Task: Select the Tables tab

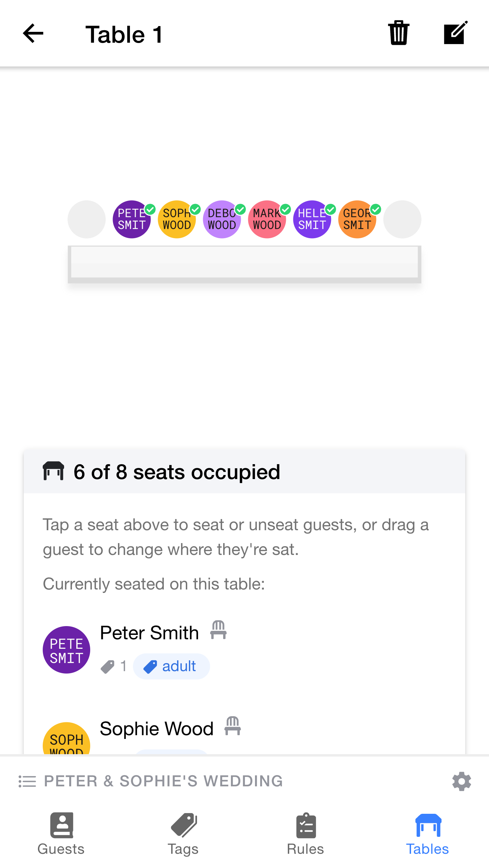Action: [428, 834]
